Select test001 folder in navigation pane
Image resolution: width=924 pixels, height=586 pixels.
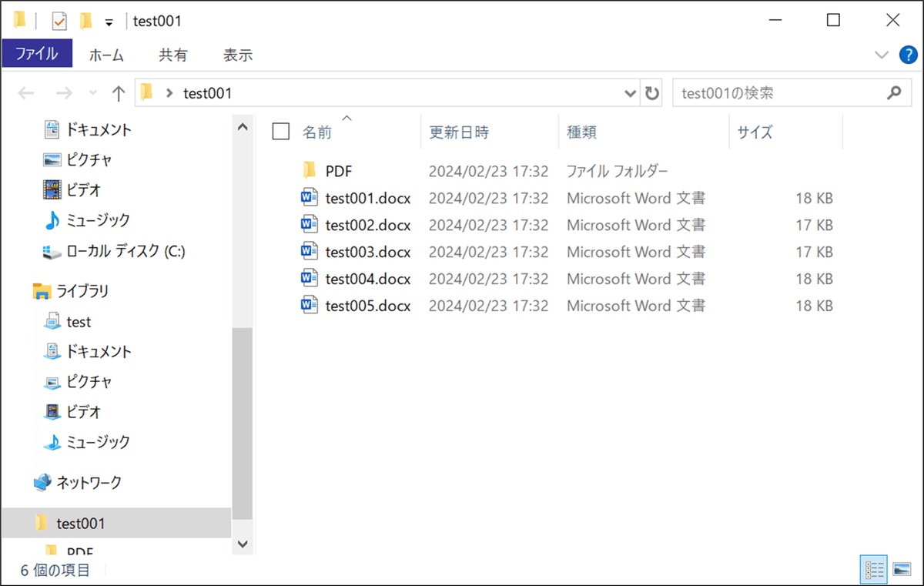[115, 523]
